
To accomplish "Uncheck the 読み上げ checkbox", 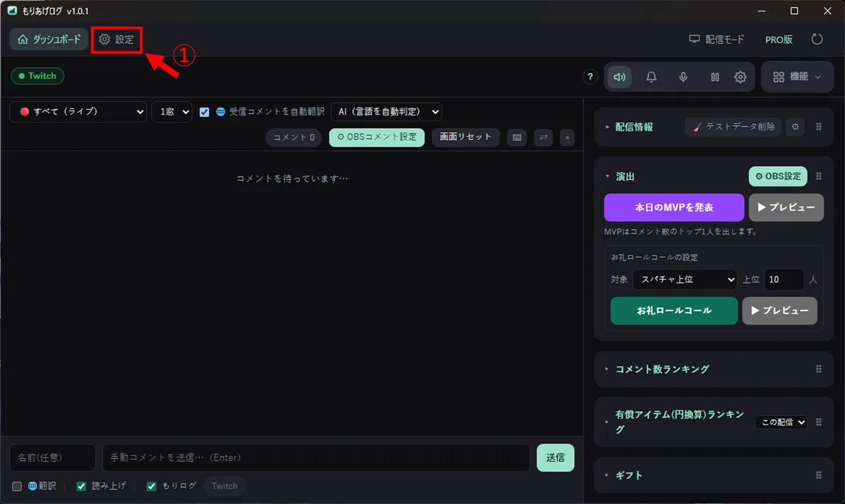I will point(82,486).
